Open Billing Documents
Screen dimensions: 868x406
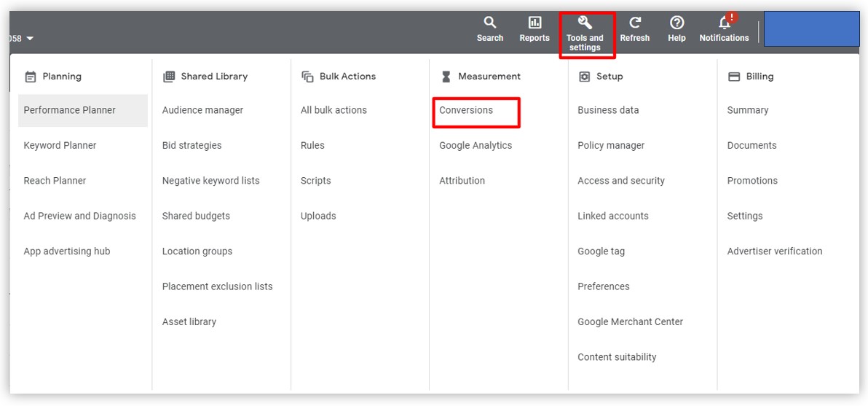[x=751, y=145]
